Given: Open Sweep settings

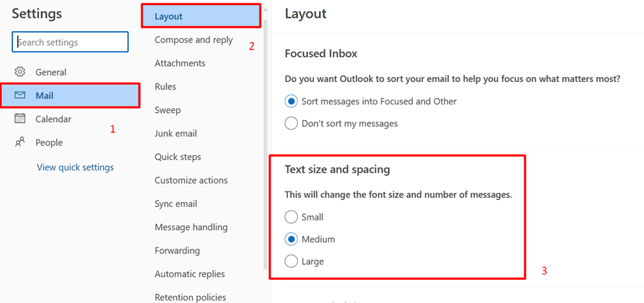Looking at the screenshot, I should (x=168, y=110).
